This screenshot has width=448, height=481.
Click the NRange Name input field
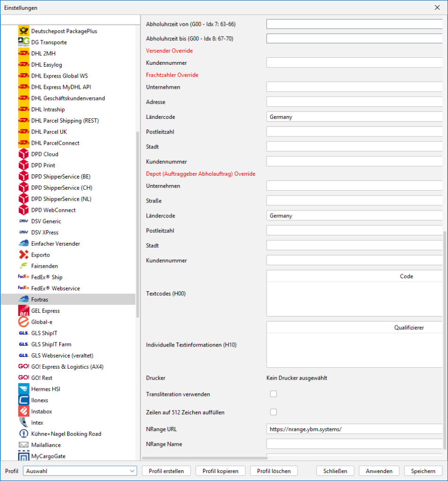click(x=354, y=444)
